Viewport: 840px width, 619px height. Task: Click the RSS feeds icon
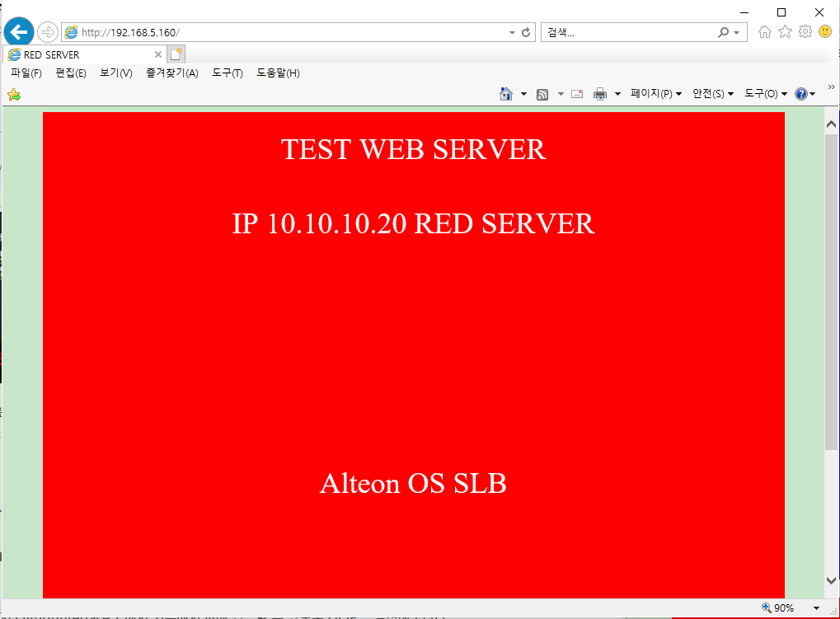pos(542,95)
